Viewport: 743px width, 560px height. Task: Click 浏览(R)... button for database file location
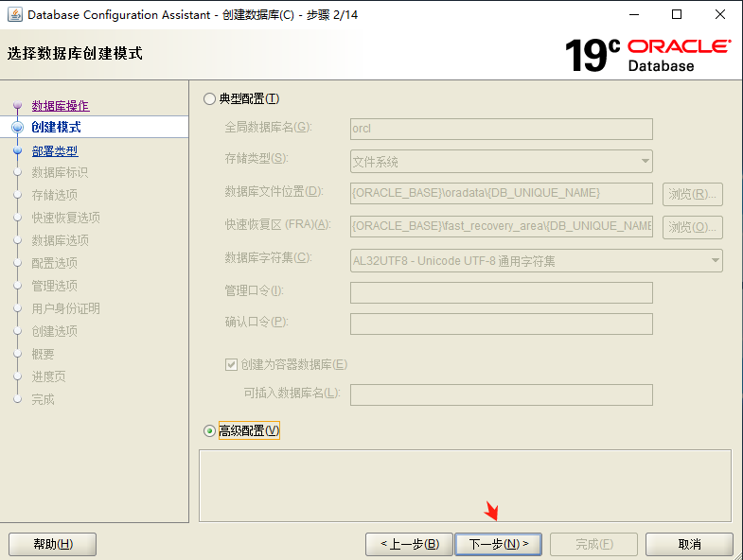pos(692,194)
